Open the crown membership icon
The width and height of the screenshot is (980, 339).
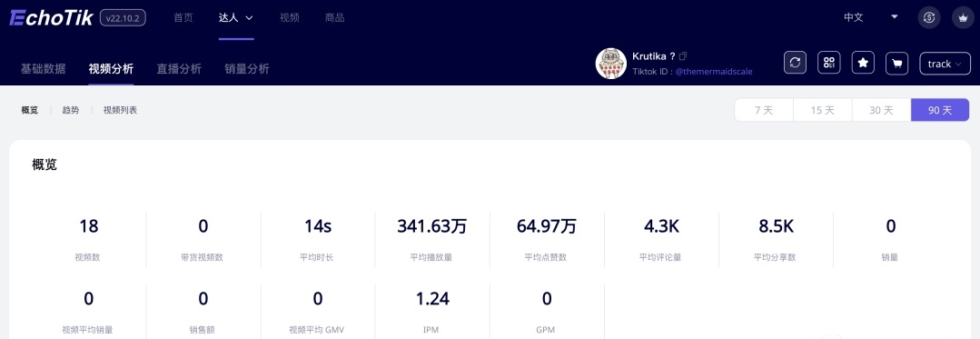(x=963, y=17)
